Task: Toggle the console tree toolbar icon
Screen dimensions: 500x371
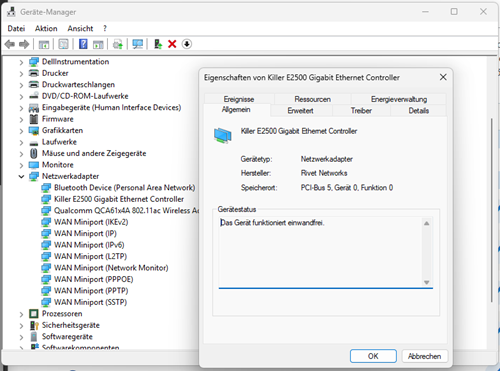Action: [x=44, y=44]
